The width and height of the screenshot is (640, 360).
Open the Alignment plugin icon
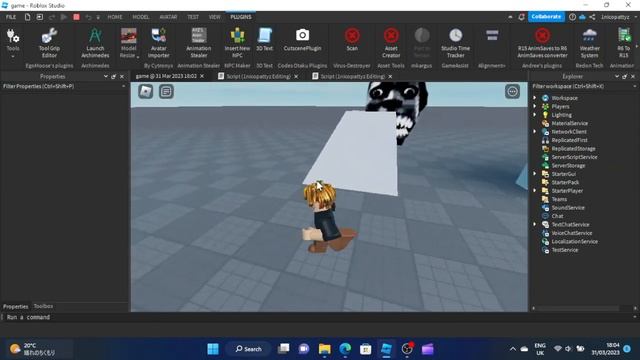(x=492, y=36)
